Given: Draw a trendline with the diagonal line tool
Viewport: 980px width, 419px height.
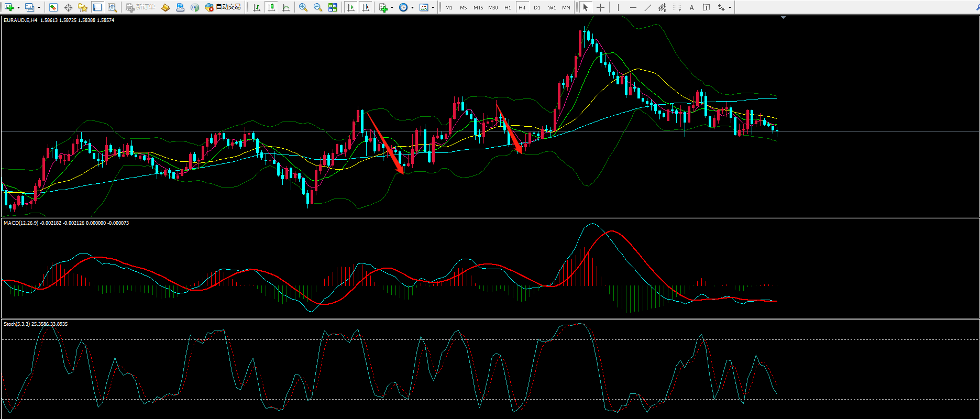Looking at the screenshot, I should [x=647, y=7].
